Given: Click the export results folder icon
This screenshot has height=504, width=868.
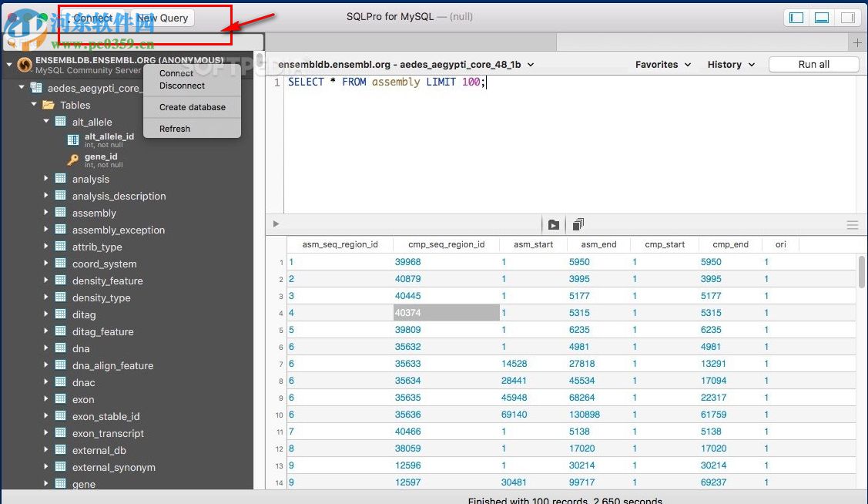Looking at the screenshot, I should pos(554,224).
